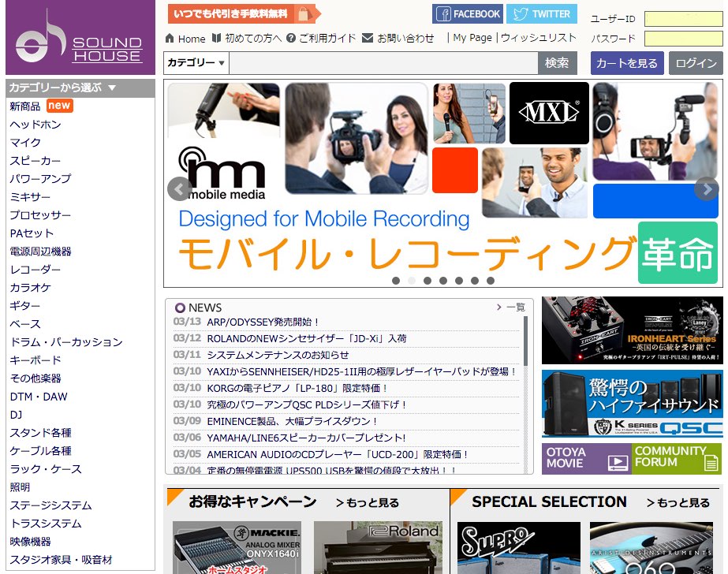Click the green 革命 tile in banner
This screenshot has height=574, width=728.
[678, 252]
